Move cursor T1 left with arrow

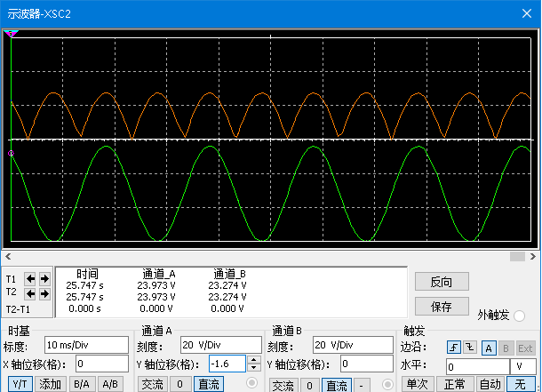pos(30,278)
